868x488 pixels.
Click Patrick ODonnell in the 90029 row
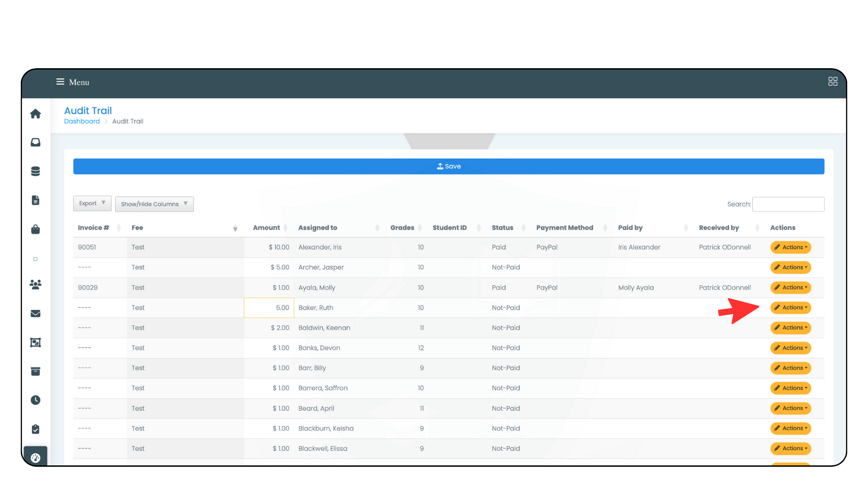[725, 287]
